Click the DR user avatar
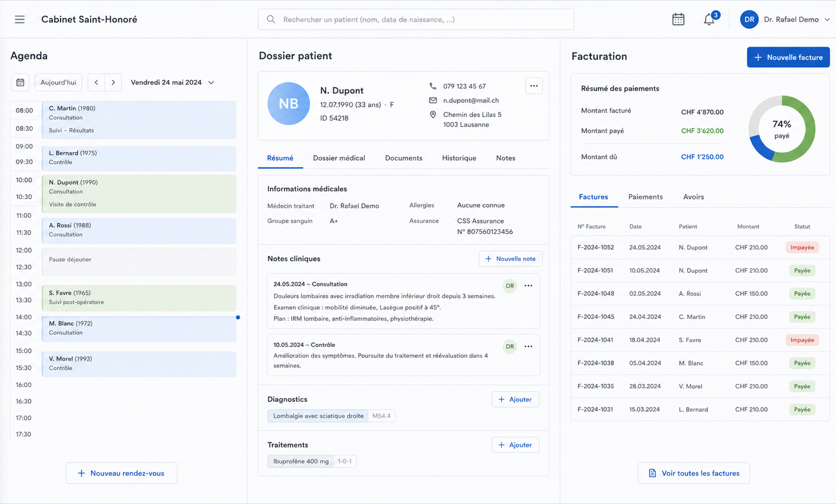This screenshot has height=504, width=836. 749,19
